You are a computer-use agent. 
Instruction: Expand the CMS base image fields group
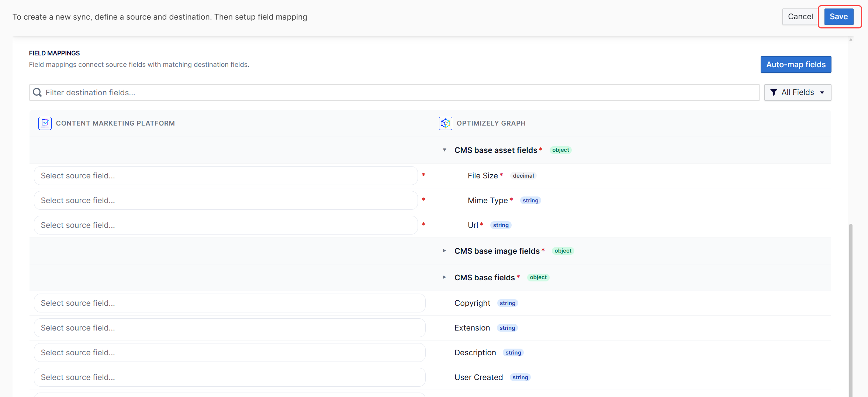point(445,251)
